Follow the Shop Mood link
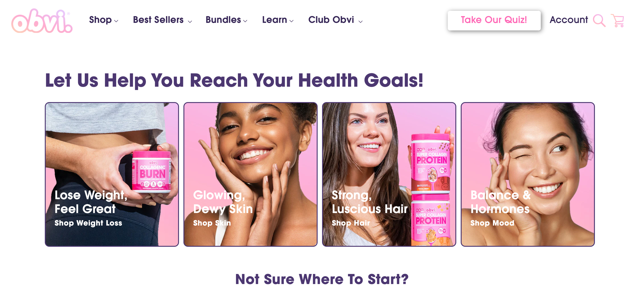This screenshot has height=296, width=644. pos(492,223)
